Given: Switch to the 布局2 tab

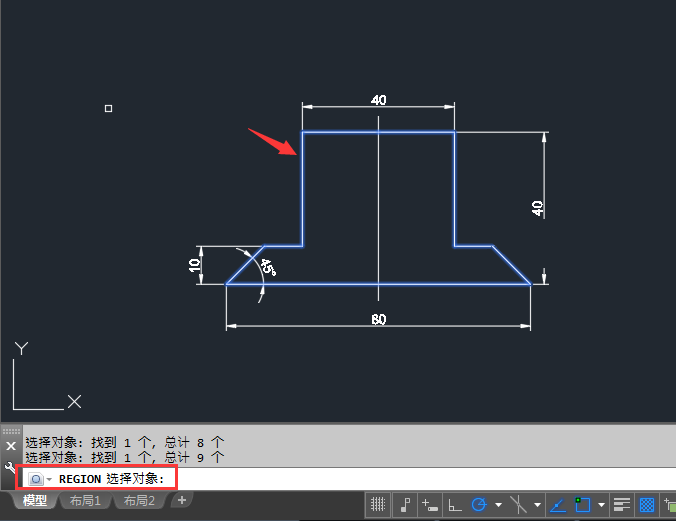Looking at the screenshot, I should pos(139,501).
